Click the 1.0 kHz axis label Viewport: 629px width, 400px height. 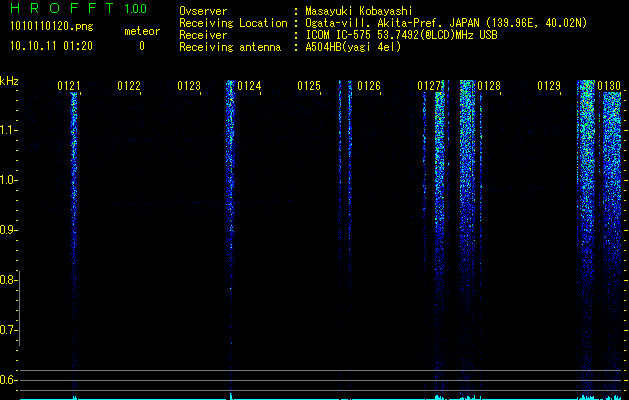click(8, 180)
